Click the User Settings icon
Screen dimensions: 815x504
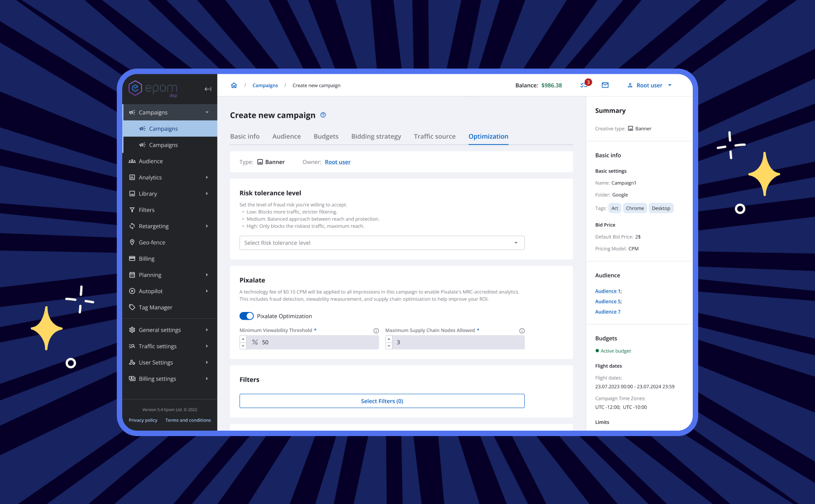pyautogui.click(x=132, y=363)
